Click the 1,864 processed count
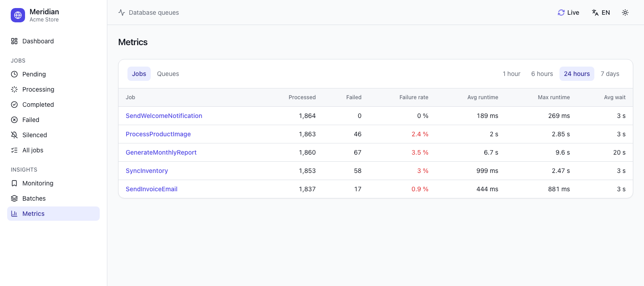Image resolution: width=644 pixels, height=286 pixels. 307,116
